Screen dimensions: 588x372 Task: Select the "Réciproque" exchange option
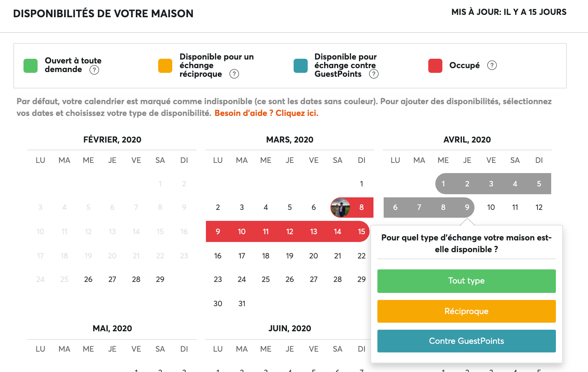(466, 311)
